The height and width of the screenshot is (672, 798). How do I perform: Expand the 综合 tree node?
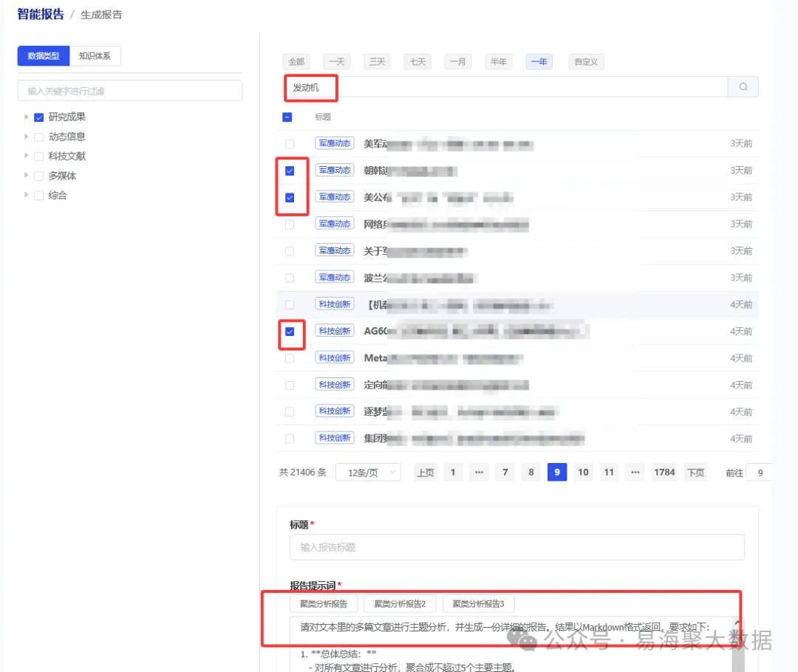[26, 195]
